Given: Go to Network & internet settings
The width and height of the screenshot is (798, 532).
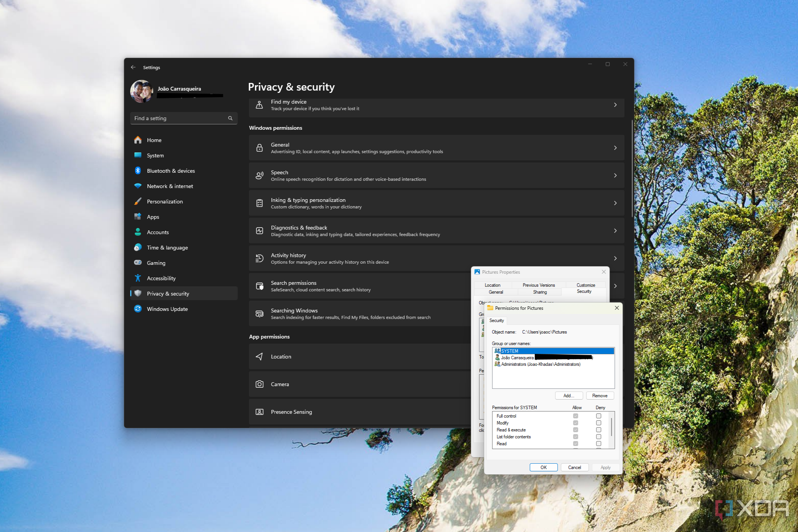Looking at the screenshot, I should coord(184,186).
